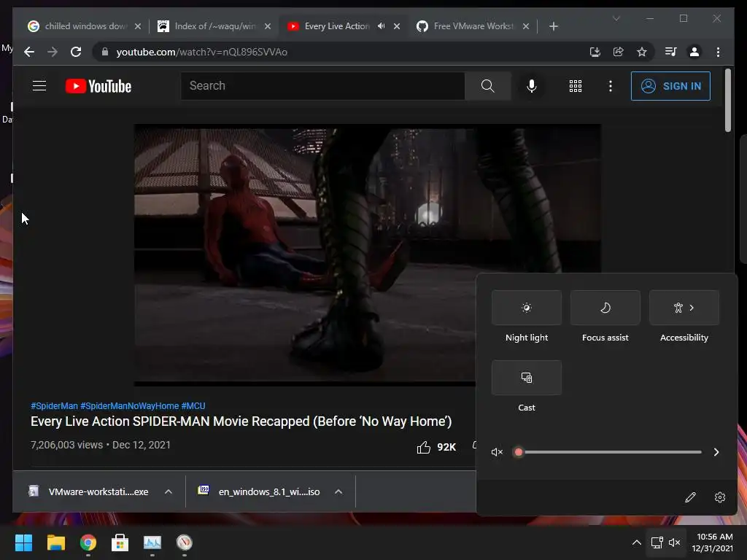
Task: Click the quick settings volume slider
Action: click(x=608, y=452)
